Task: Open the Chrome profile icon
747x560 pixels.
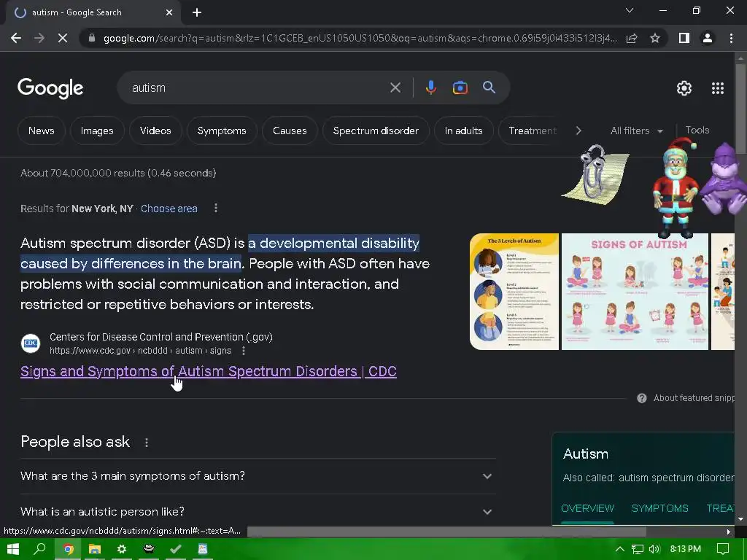Action: 708,38
